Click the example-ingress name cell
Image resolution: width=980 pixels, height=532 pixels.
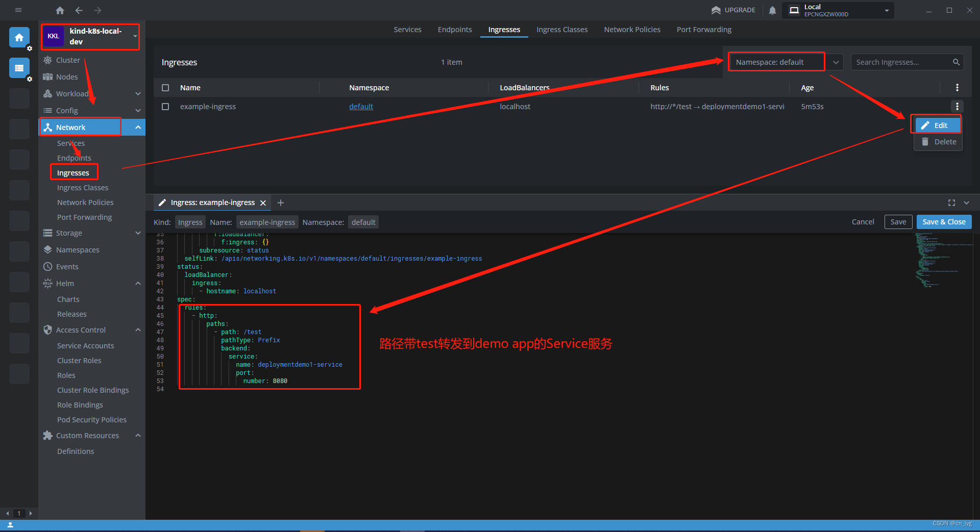coord(208,107)
